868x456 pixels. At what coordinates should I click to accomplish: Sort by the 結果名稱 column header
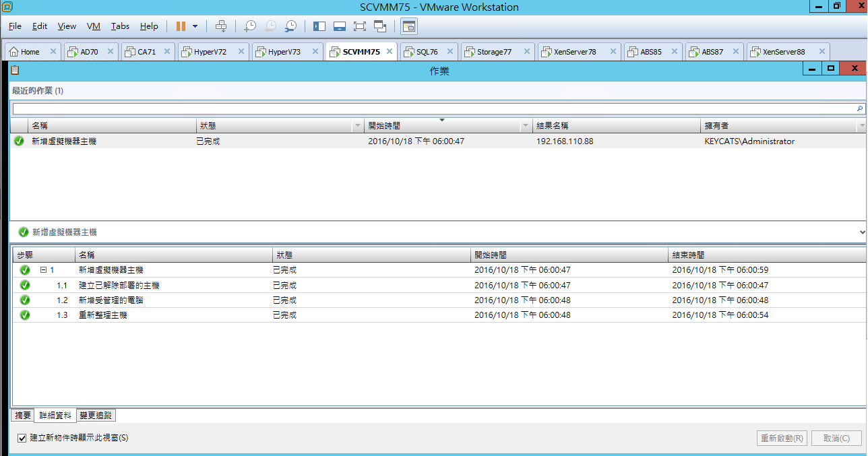[x=615, y=126]
